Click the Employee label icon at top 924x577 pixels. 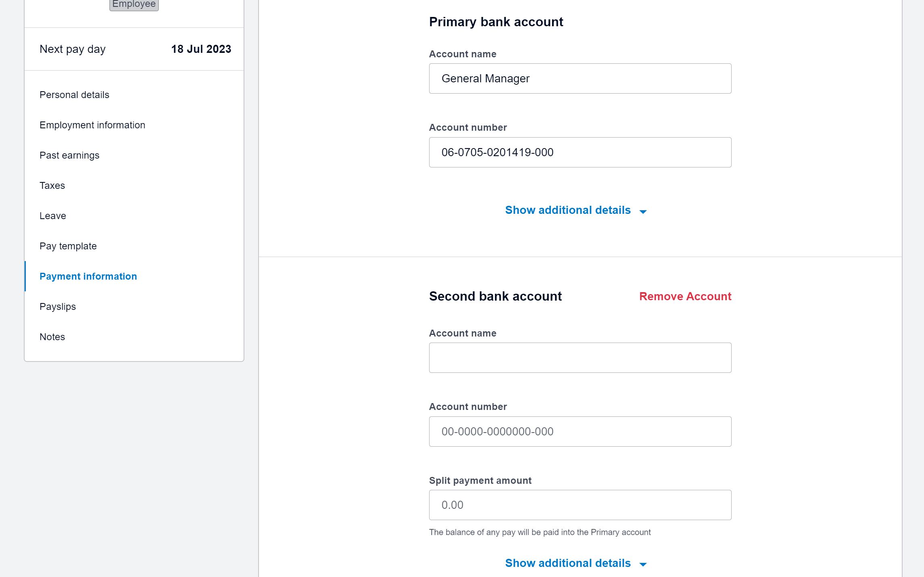point(133,5)
